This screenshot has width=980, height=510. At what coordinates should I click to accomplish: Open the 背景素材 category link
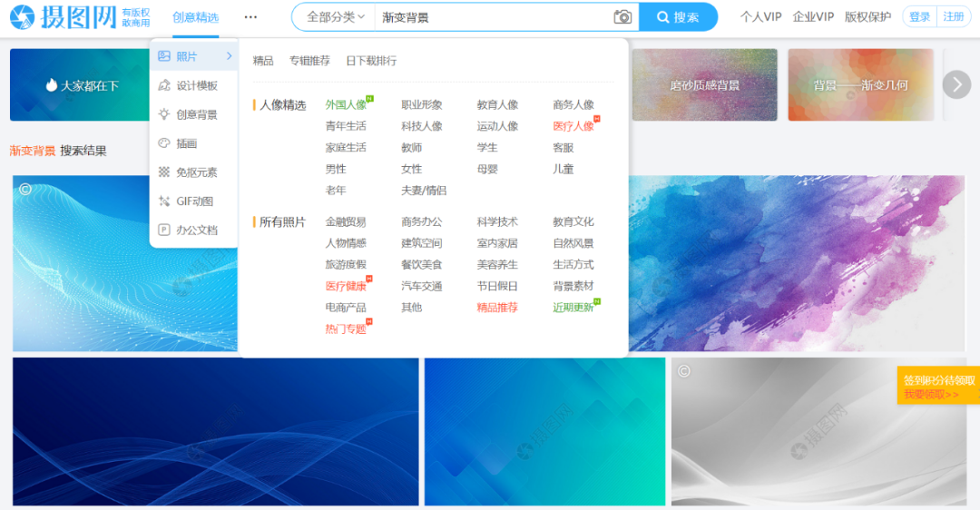[573, 286]
